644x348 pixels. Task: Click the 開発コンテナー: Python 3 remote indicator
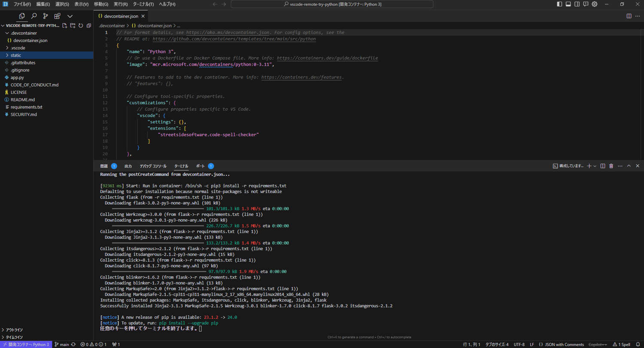pyautogui.click(x=26, y=344)
